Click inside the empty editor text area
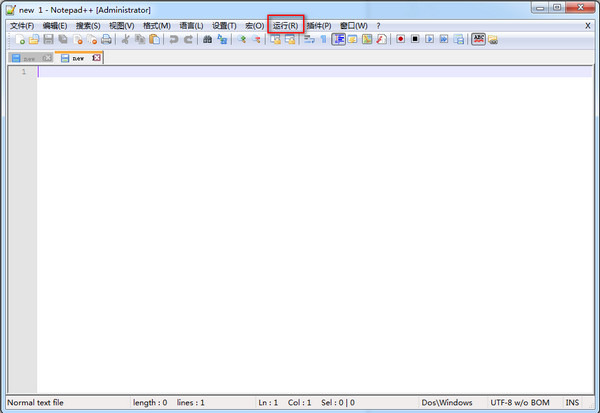The image size is (600, 413). coord(315,230)
